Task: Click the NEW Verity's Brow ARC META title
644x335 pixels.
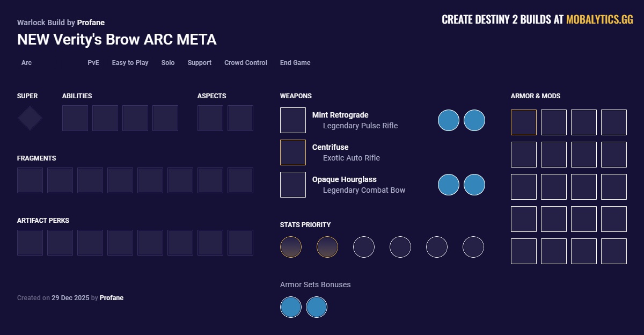Action: pos(117,40)
